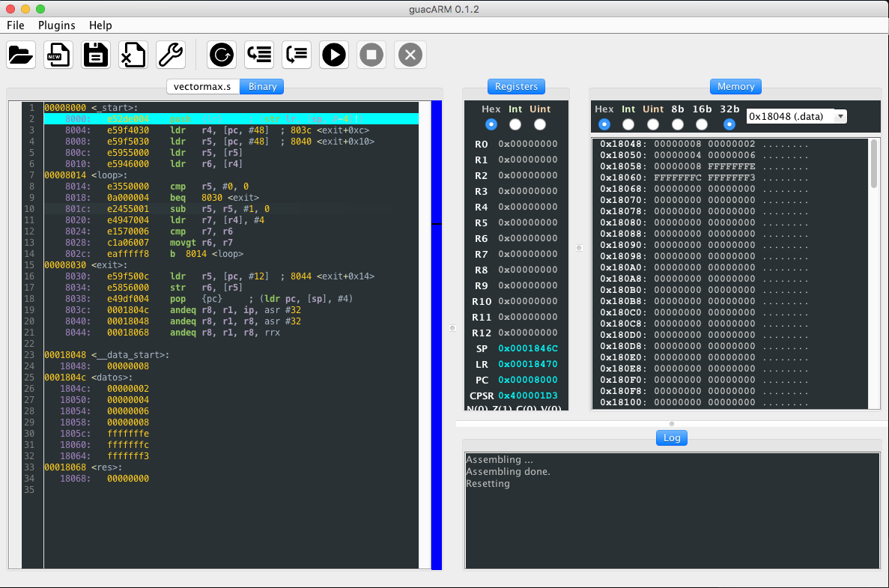Start execution with the play icon
Image resolution: width=889 pixels, height=588 pixels.
tap(334, 55)
